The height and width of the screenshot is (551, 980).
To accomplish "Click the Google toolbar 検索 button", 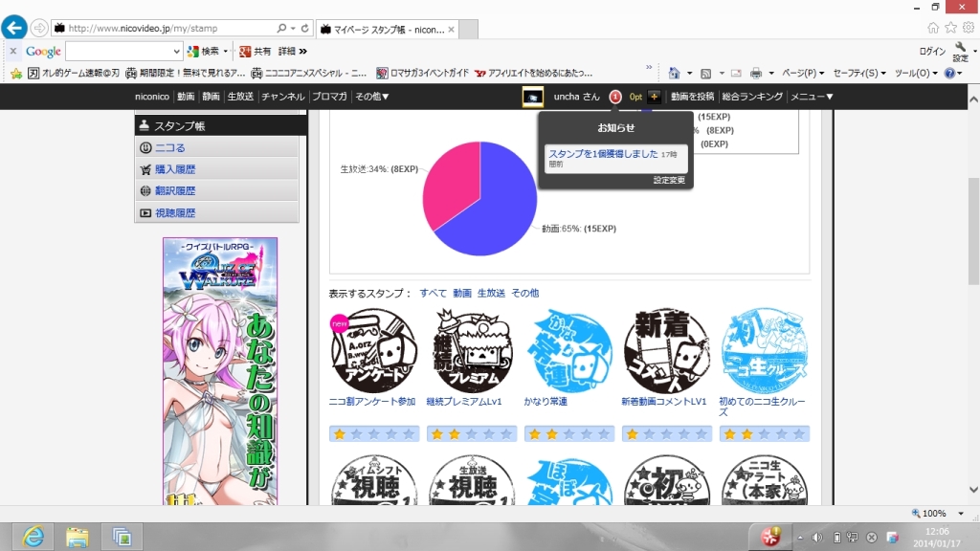I will [x=207, y=52].
